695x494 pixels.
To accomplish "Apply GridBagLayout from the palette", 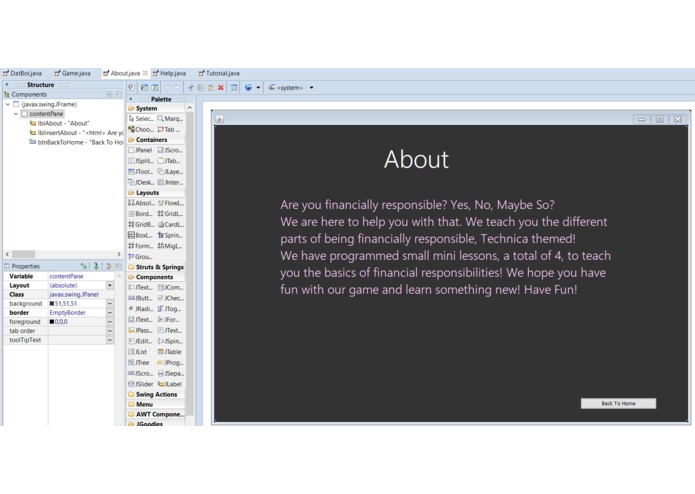I will tap(141, 225).
